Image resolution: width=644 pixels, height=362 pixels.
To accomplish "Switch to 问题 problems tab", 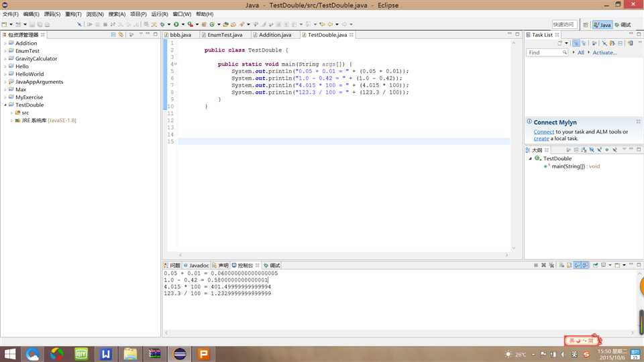I will (x=172, y=265).
